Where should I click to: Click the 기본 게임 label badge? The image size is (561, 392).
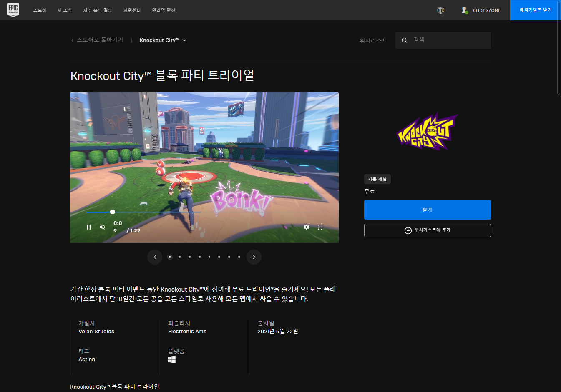(377, 179)
